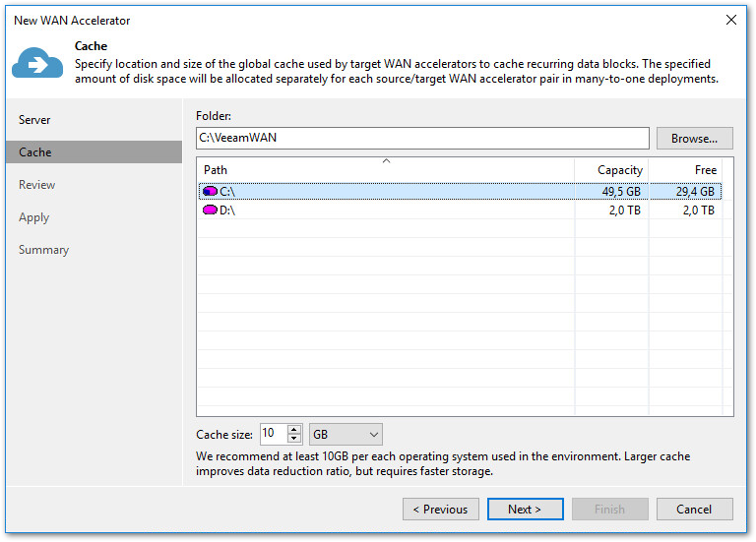Screen dimensions: 756x542
Task: Sort drives by Capacity column
Action: pyautogui.click(x=611, y=170)
